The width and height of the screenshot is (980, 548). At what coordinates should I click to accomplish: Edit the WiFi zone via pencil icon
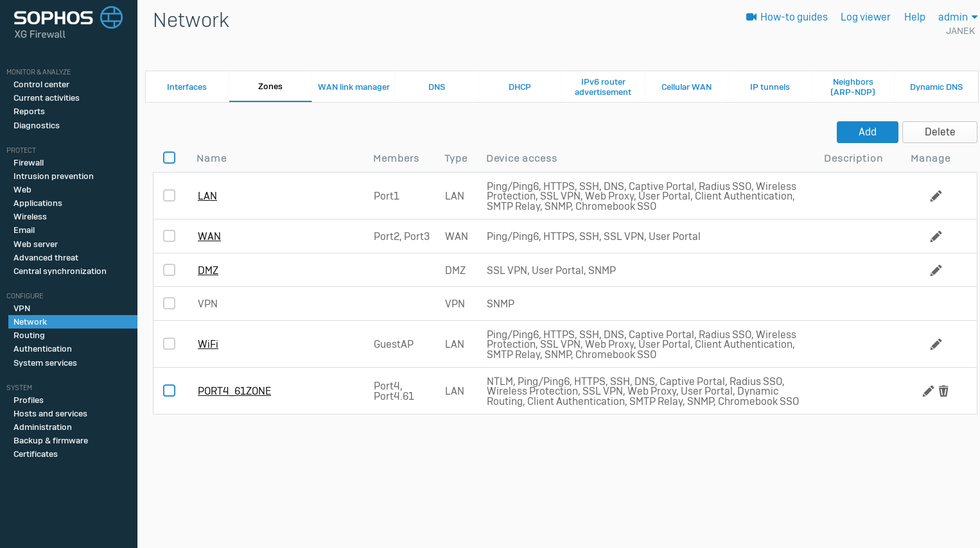[936, 345]
